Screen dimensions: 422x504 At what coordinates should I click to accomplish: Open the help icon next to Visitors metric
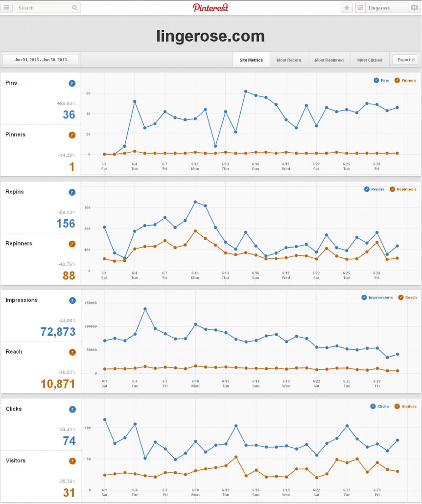click(x=72, y=461)
